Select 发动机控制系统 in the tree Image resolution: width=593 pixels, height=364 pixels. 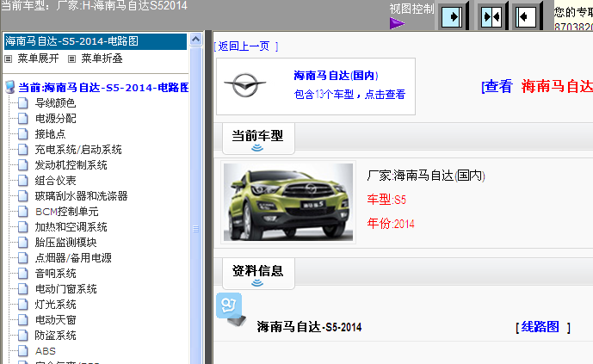(71, 165)
